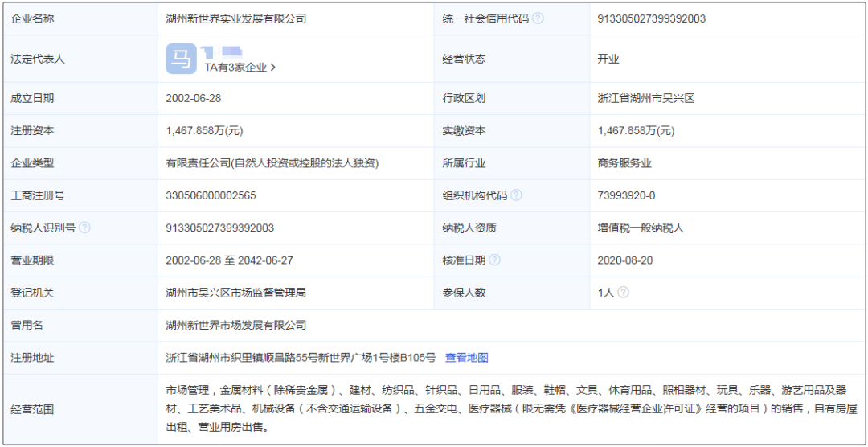Click the 浙江省湖州市吴兴区 administrative region value
Viewport: 868px width, 447px height.
[x=645, y=98]
